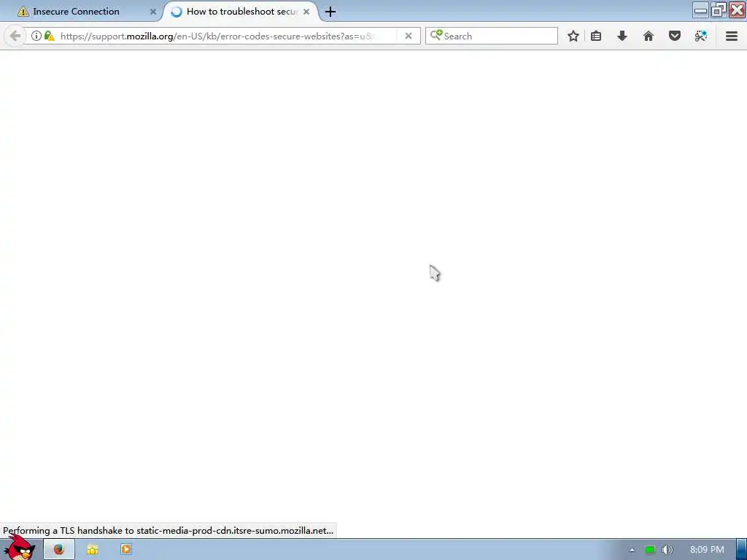Image resolution: width=747 pixels, height=560 pixels.
Task: Show hidden system tray icons
Action: [x=632, y=550]
